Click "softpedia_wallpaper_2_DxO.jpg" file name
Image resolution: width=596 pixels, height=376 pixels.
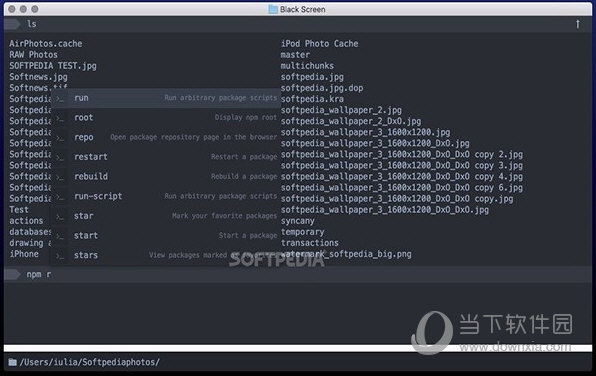pos(351,121)
